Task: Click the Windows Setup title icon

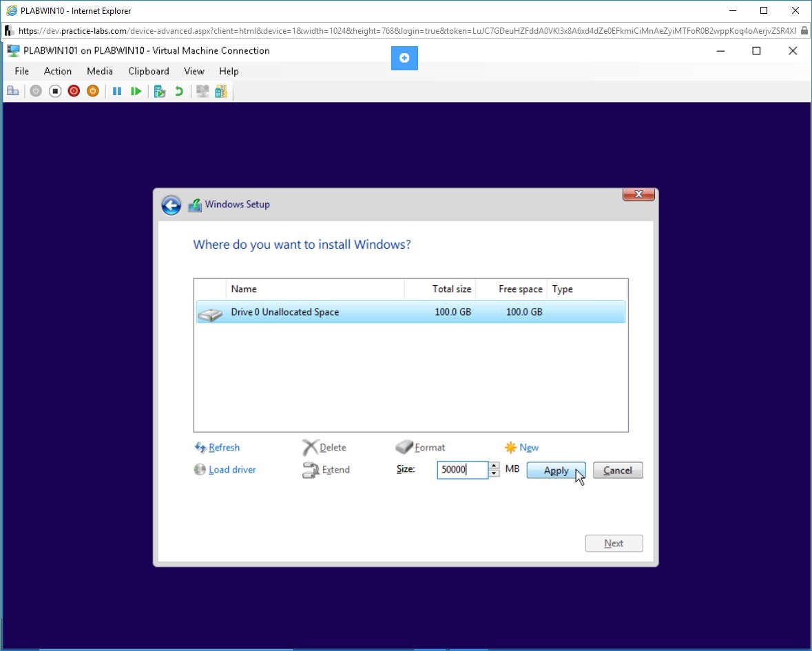Action: point(195,205)
